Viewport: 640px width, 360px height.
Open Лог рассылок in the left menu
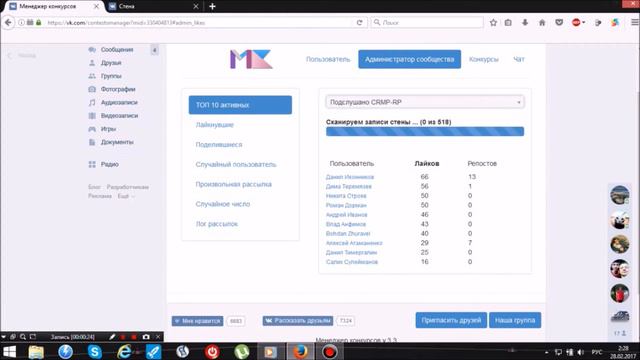pos(216,224)
